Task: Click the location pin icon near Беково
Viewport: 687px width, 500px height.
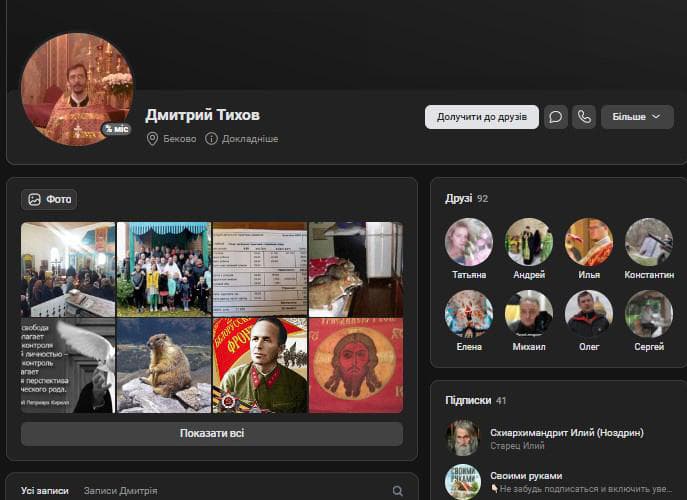Action: pos(153,139)
